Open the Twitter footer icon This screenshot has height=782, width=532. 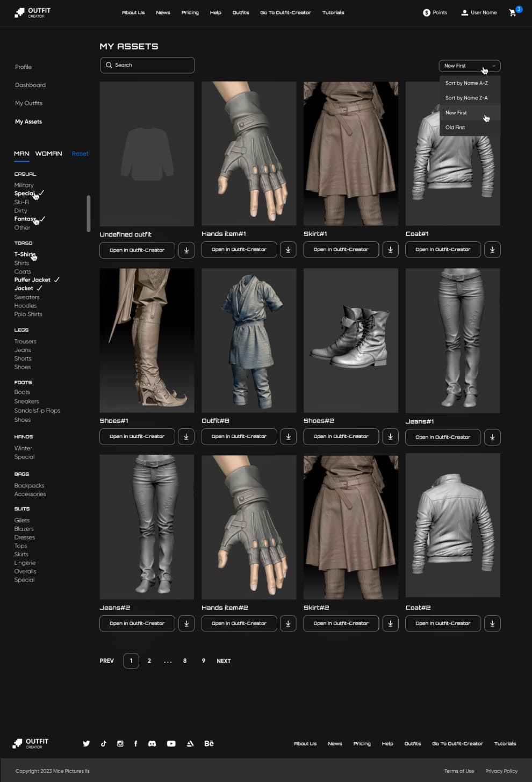[x=86, y=744]
